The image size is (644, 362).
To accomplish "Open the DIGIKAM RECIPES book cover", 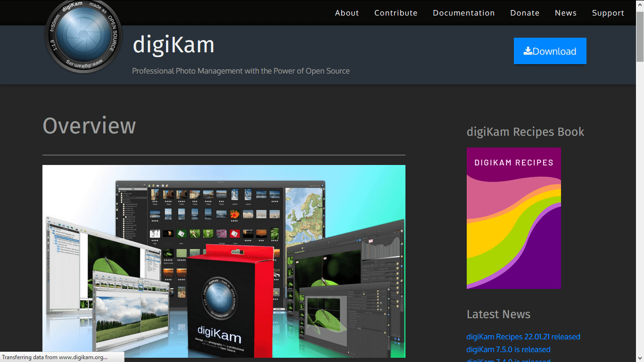I will [x=514, y=218].
